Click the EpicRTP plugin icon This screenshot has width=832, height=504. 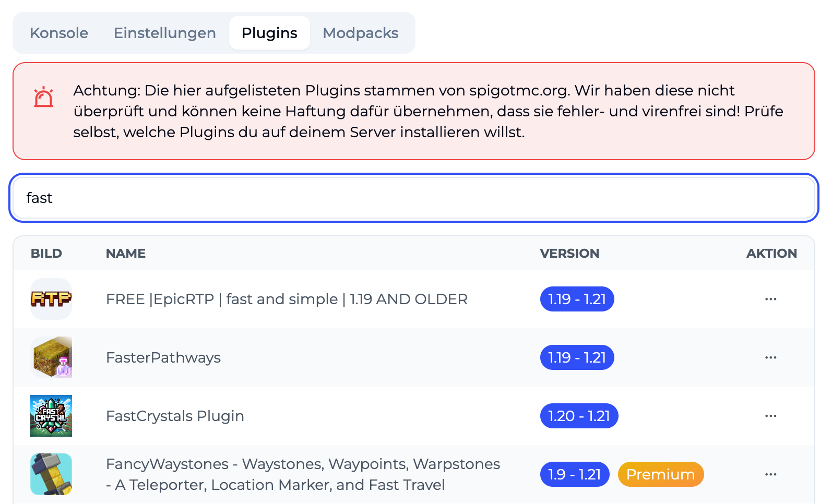[x=51, y=299]
